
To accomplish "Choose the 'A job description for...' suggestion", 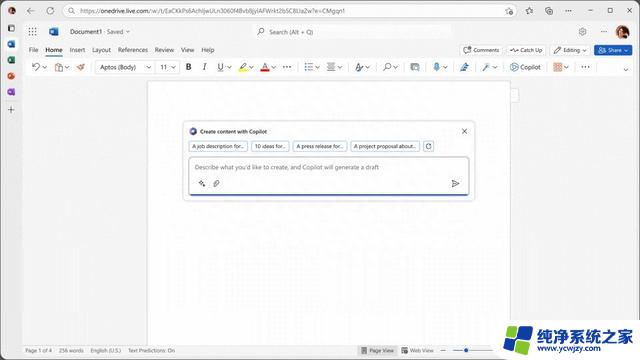I will click(x=218, y=146).
